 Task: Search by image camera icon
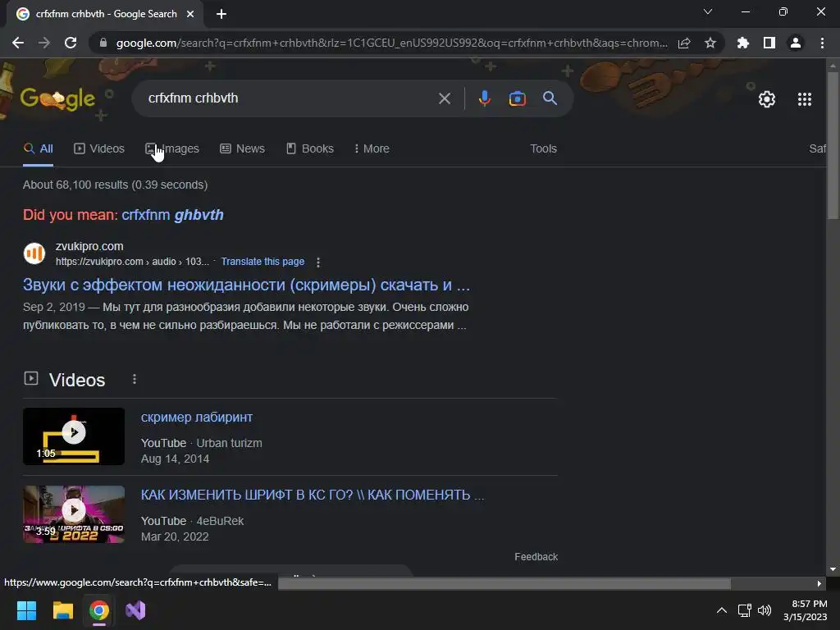pyautogui.click(x=517, y=98)
